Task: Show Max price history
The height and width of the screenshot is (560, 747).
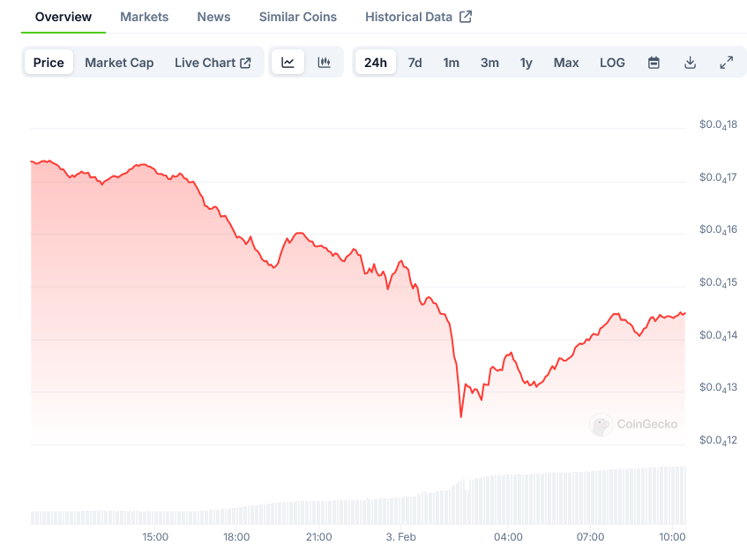Action: (566, 63)
